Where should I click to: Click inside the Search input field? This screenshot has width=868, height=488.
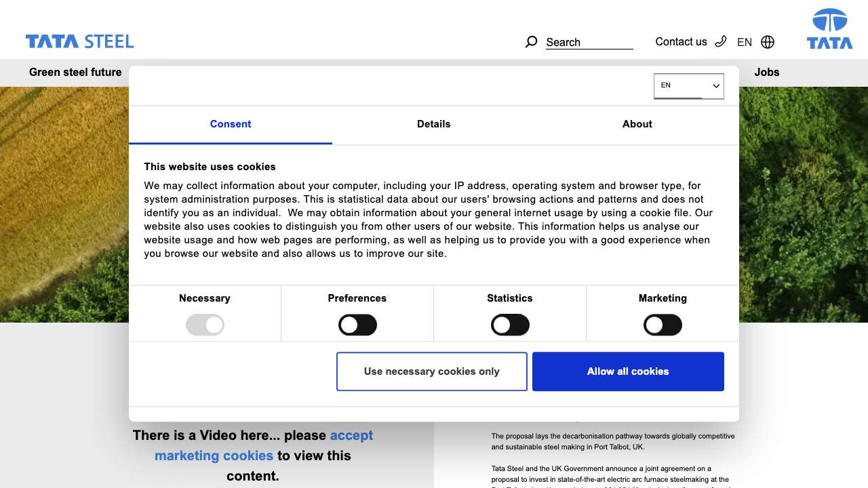click(589, 42)
